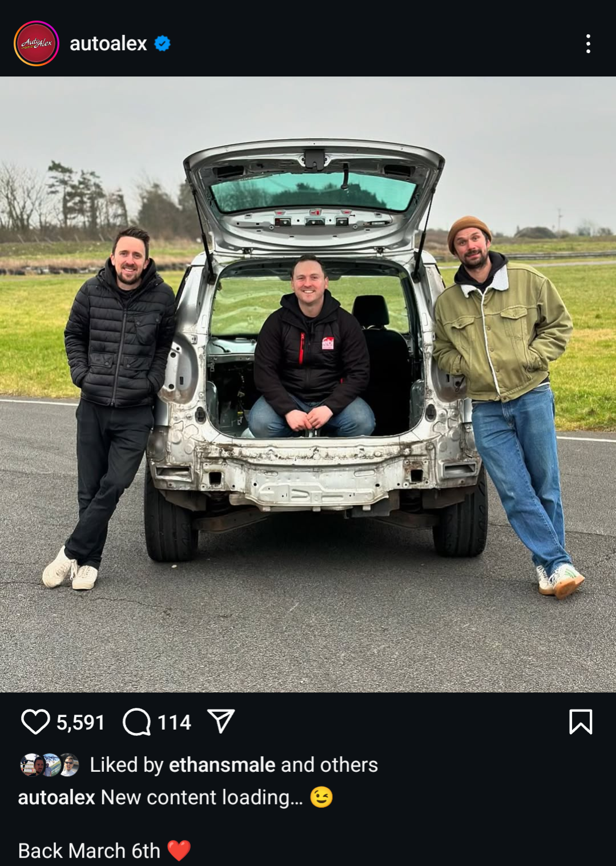Share the post with the paper plane icon
The image size is (616, 866).
coord(221,722)
